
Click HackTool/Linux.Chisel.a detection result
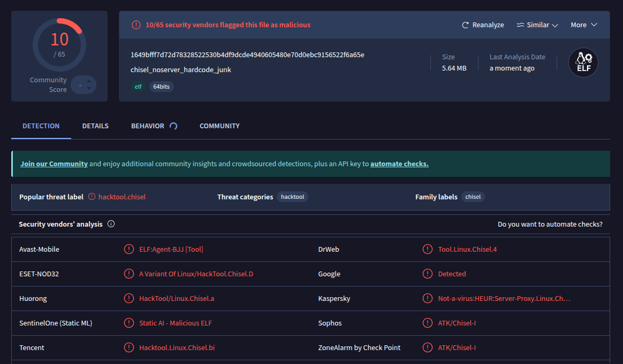click(177, 298)
